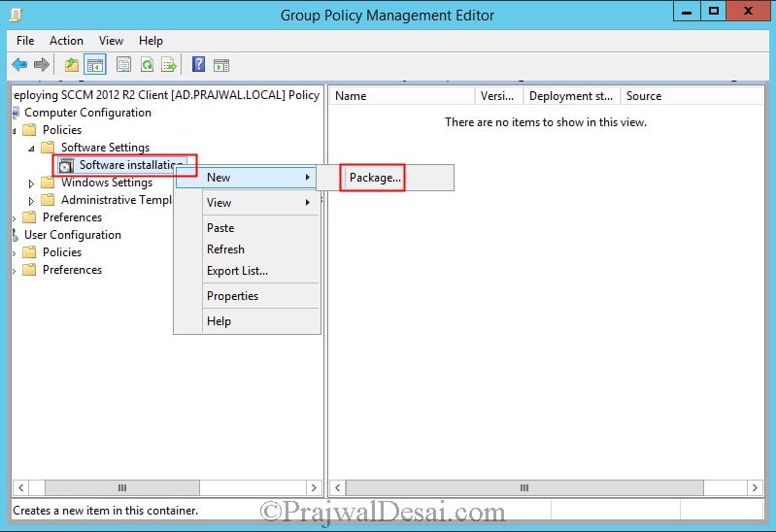
Task: Select the Deploying SCCM 2012 R2 Client policy root
Action: [166, 95]
